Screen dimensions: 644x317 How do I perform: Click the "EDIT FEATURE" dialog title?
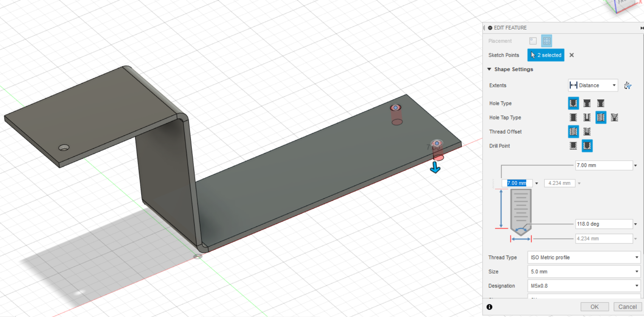510,28
